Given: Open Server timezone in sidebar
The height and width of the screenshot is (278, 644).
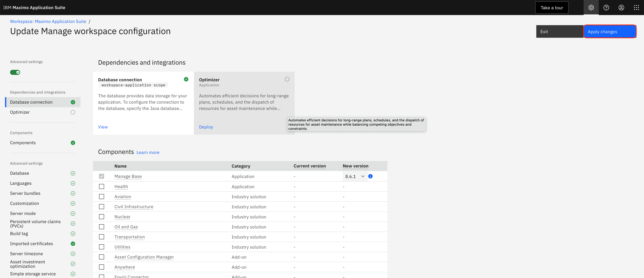Looking at the screenshot, I should (43, 254).
